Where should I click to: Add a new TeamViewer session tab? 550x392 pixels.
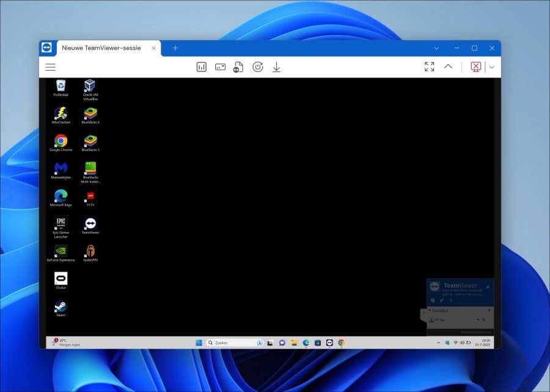[x=175, y=48]
